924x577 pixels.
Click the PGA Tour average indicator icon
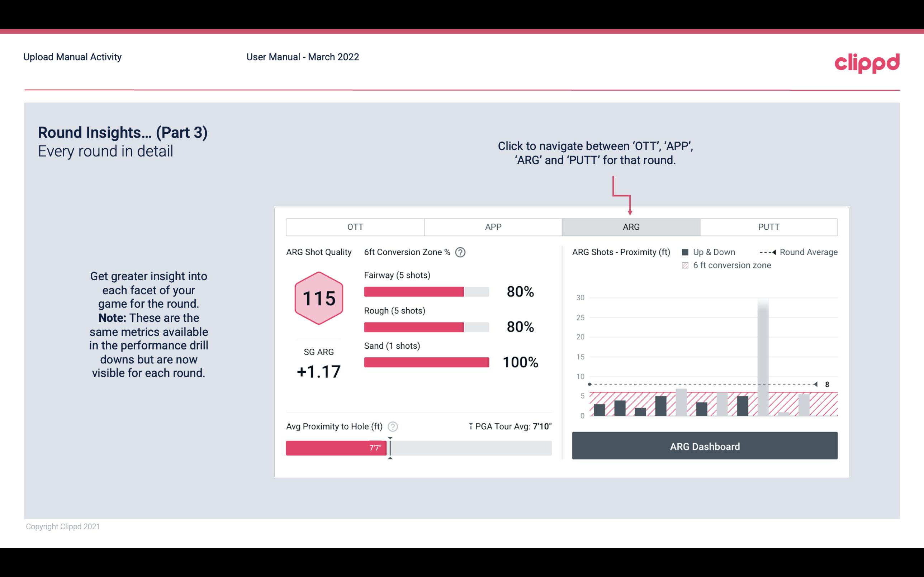[469, 425]
